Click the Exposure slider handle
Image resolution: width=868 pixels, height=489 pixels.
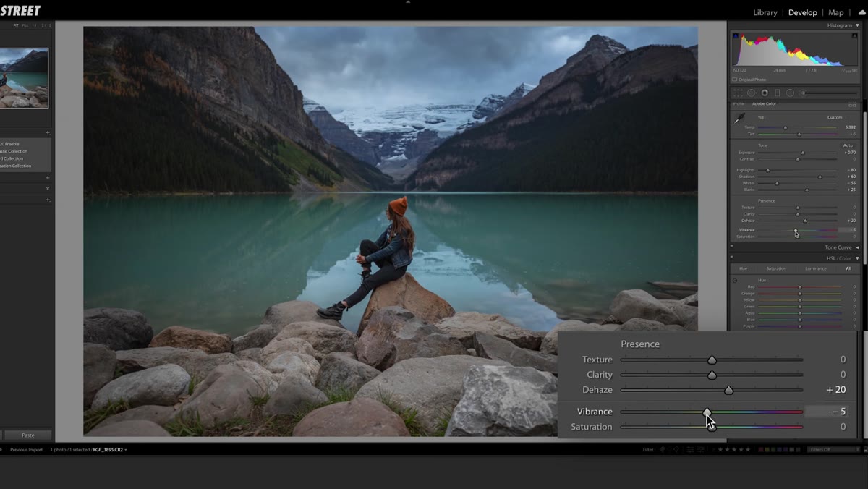click(x=802, y=153)
